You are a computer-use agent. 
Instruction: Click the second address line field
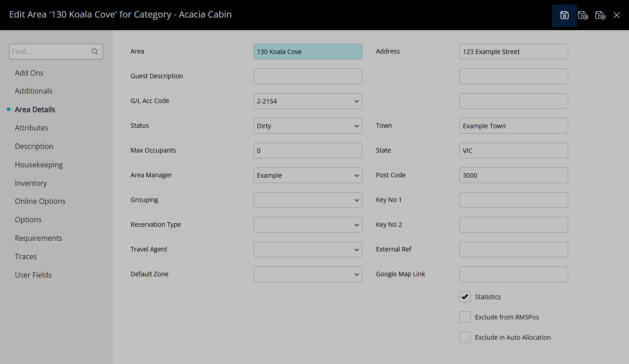click(x=514, y=76)
